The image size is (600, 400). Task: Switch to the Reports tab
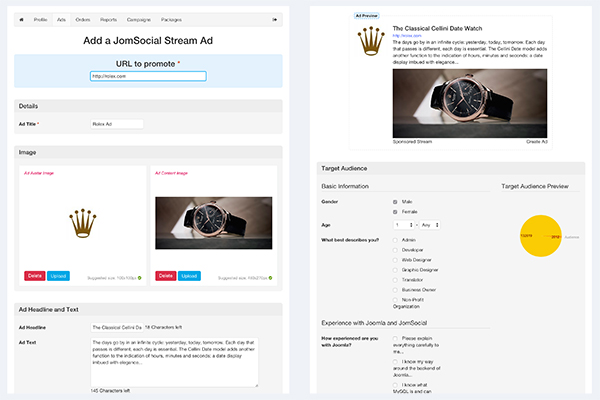tap(108, 20)
